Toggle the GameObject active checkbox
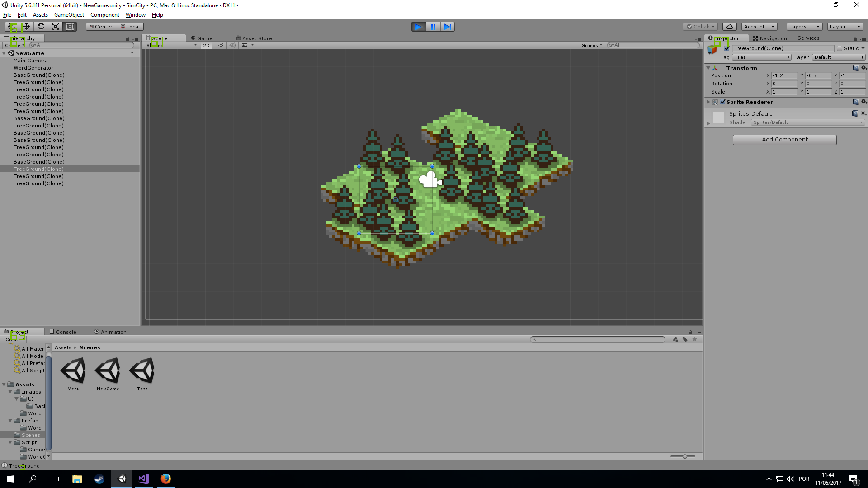 726,48
